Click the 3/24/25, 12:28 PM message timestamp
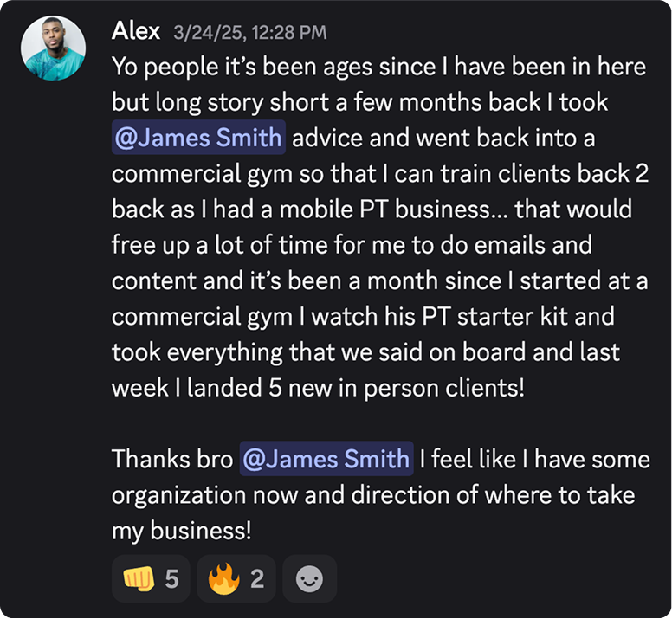 coord(249,33)
